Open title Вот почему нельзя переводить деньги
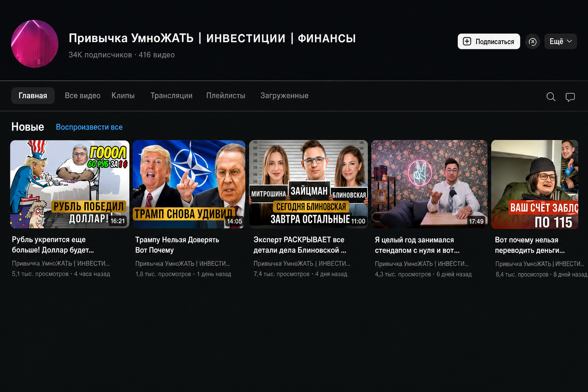The width and height of the screenshot is (588, 392). (x=530, y=245)
